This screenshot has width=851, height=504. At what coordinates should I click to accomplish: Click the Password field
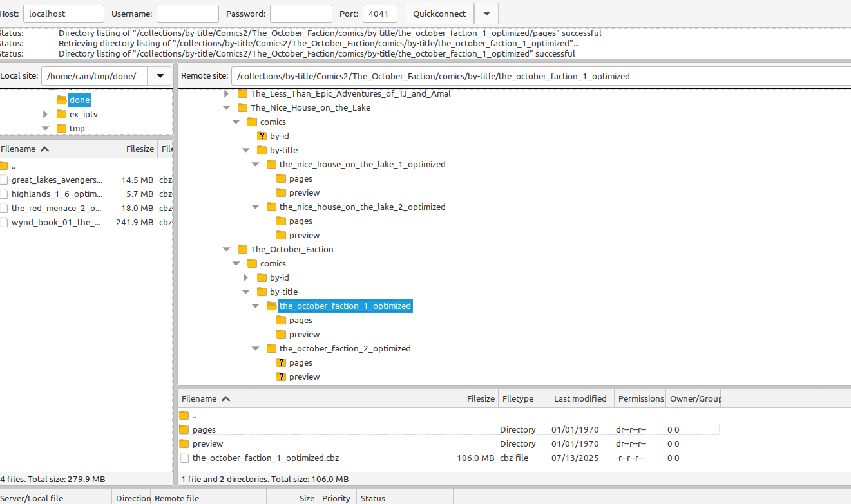(x=301, y=14)
